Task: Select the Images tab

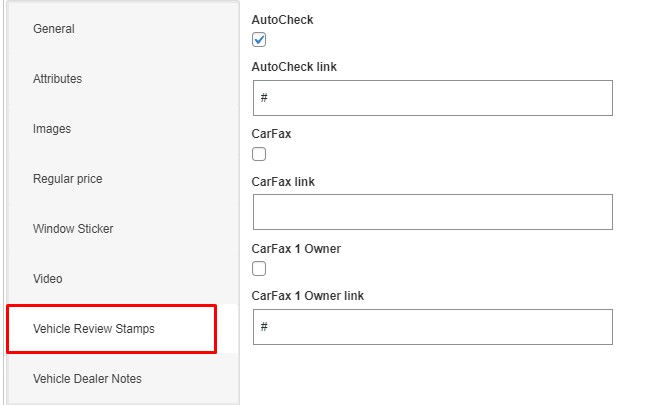Action: pyautogui.click(x=52, y=129)
